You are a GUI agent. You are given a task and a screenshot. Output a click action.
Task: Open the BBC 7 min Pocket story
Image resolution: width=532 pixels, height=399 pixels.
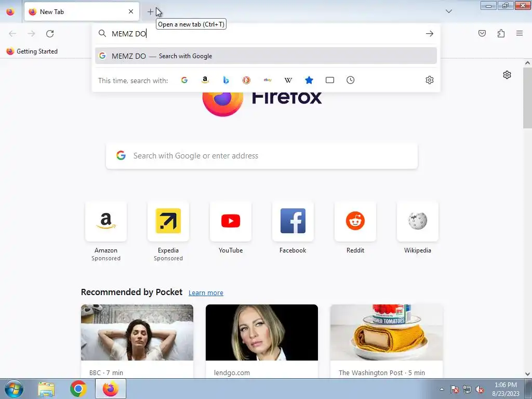[x=137, y=341]
